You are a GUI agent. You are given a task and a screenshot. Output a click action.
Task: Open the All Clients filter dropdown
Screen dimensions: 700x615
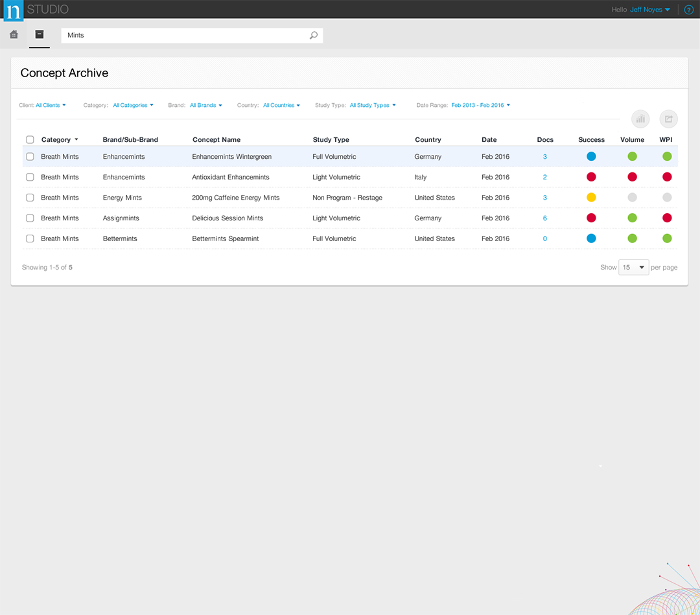51,106
